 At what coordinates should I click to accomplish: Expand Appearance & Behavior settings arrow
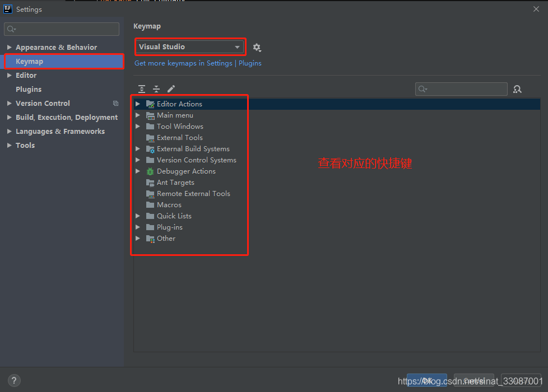click(x=10, y=47)
